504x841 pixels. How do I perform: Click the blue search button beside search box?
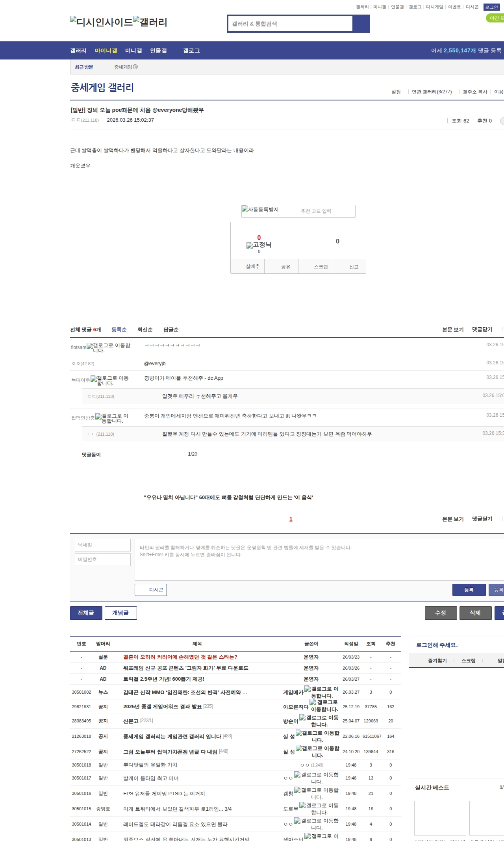point(361,24)
